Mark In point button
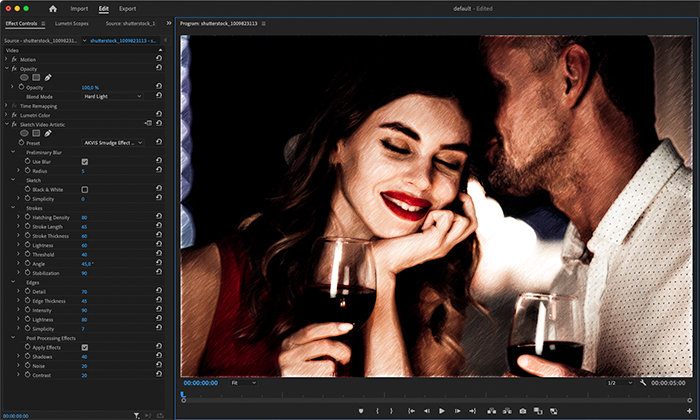Image resolution: width=700 pixels, height=420 pixels. pos(377,411)
